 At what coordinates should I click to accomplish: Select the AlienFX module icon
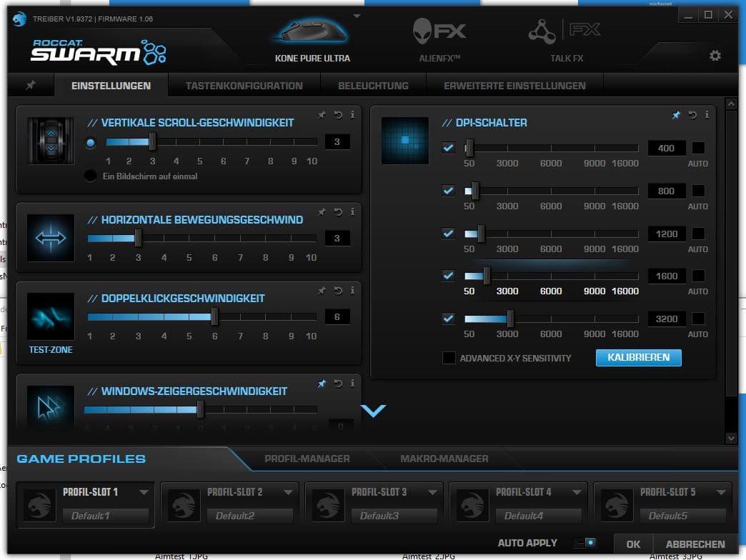tap(439, 31)
